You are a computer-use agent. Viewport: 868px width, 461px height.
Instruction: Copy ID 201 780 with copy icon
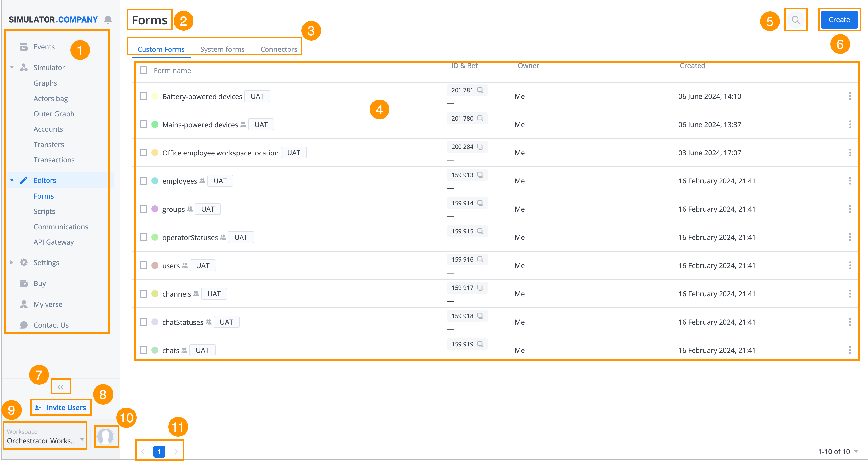pyautogui.click(x=480, y=118)
